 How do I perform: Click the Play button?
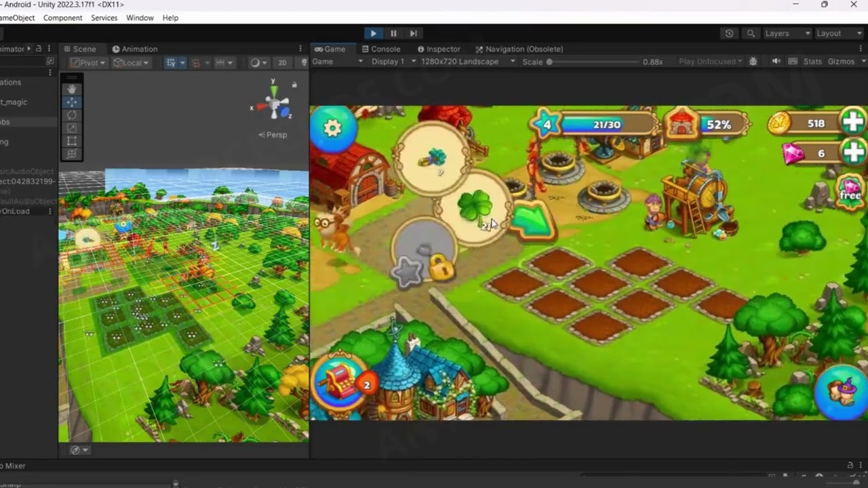373,33
